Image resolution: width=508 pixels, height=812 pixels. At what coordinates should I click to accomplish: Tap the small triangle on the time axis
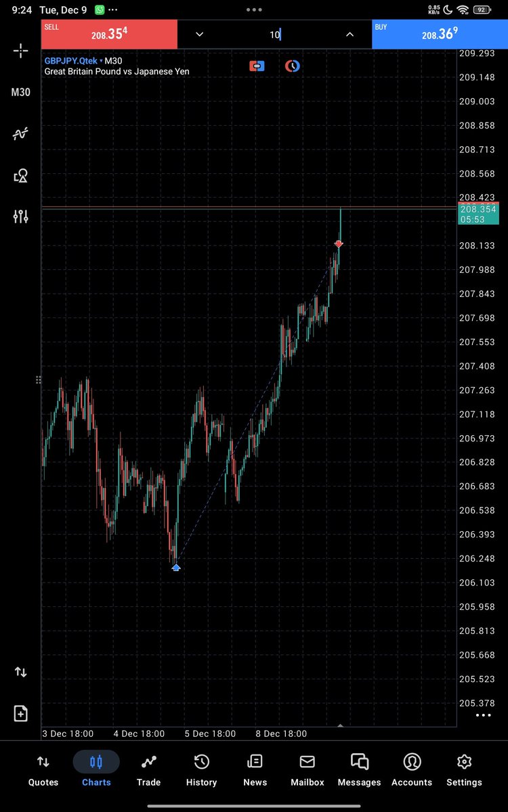[340, 725]
